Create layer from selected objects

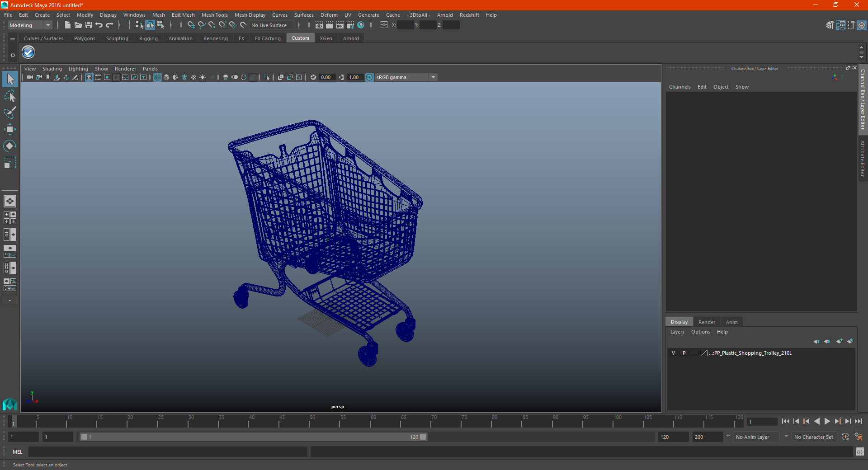pos(850,341)
